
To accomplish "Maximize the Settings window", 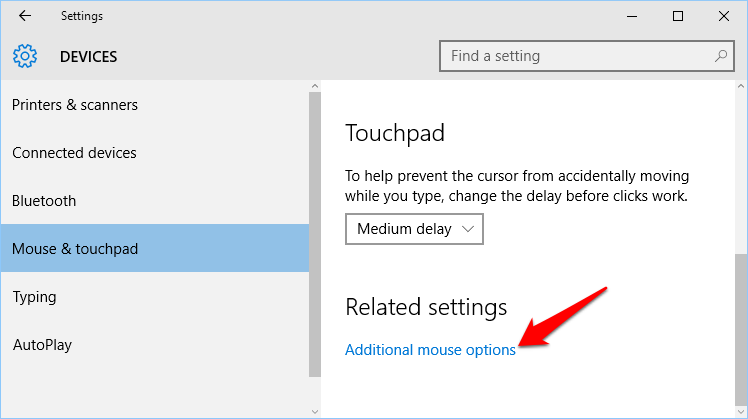I will click(678, 16).
